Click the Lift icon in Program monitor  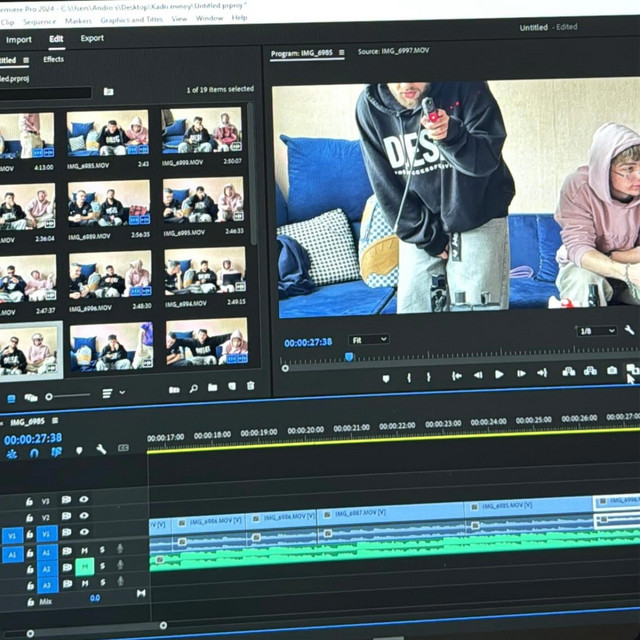(569, 371)
